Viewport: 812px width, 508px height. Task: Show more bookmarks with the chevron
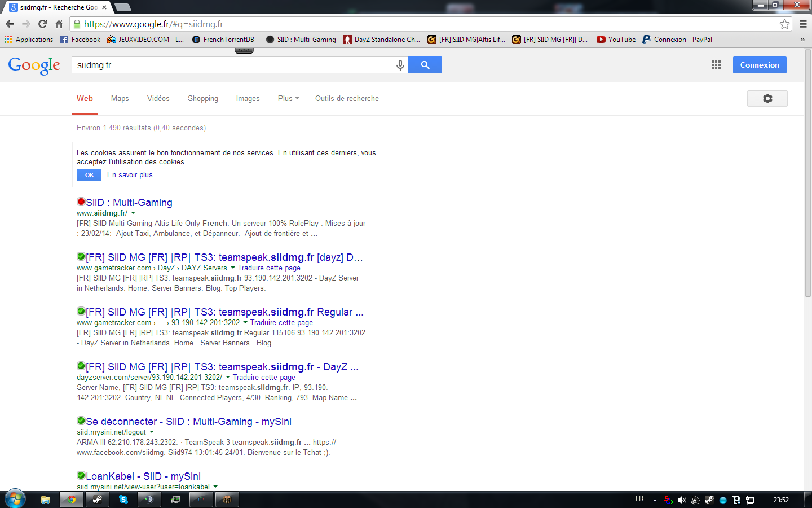tap(802, 40)
